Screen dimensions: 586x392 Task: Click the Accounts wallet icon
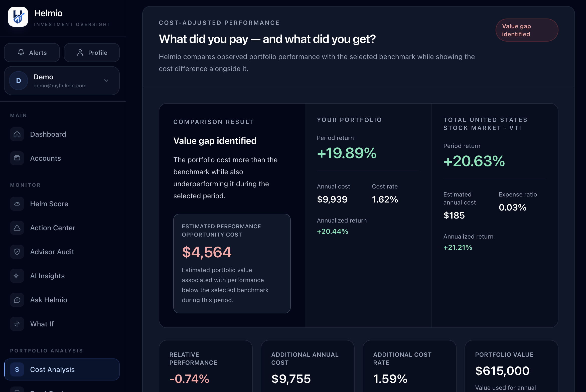(17, 158)
